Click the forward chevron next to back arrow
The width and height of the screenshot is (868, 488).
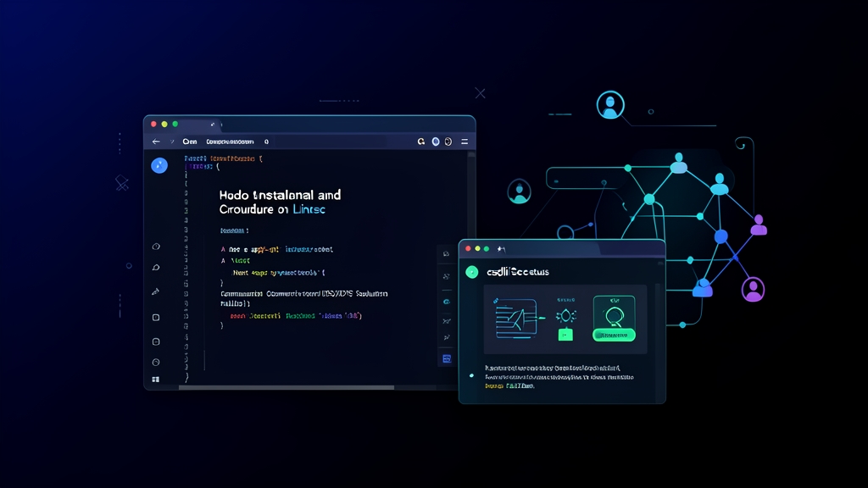(x=172, y=141)
